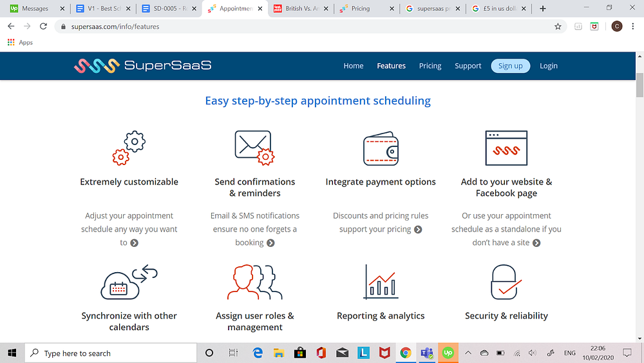This screenshot has width=644, height=363.
Task: Open Microsoft Edge from taskbar
Action: point(258,353)
